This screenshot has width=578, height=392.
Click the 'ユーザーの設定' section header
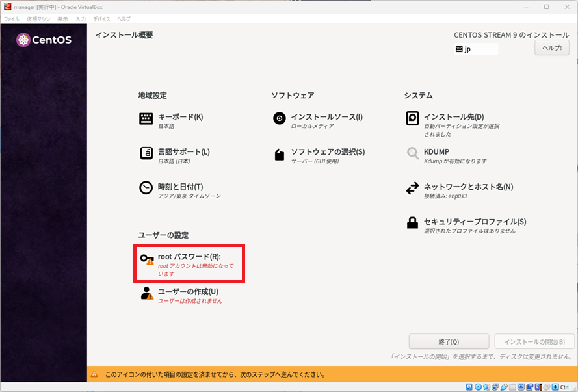pos(163,235)
